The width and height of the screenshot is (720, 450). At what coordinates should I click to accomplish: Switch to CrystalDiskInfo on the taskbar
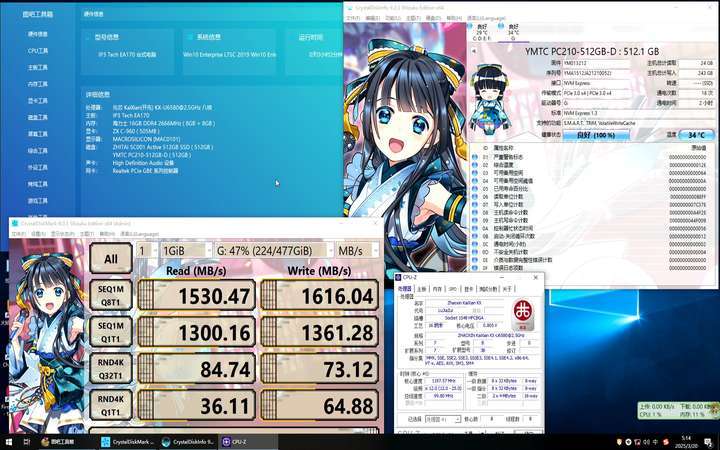(189, 442)
